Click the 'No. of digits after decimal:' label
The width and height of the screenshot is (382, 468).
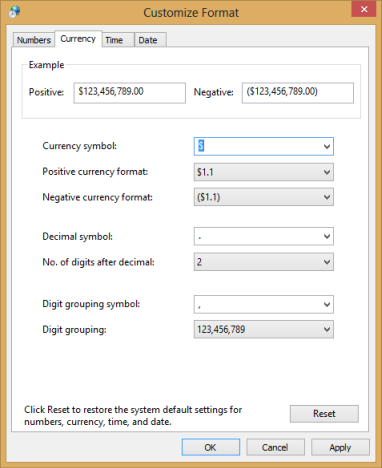pos(98,262)
